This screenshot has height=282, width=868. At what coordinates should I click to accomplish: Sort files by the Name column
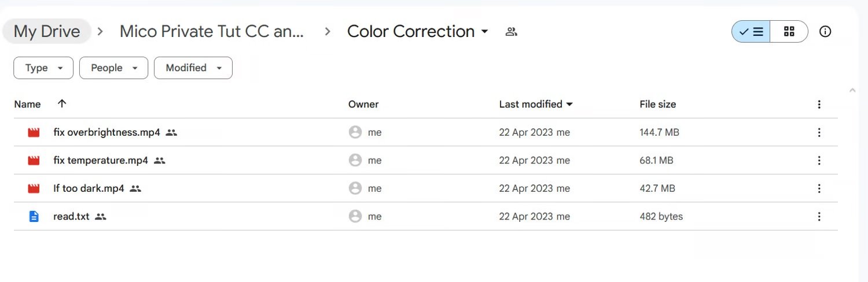(27, 105)
